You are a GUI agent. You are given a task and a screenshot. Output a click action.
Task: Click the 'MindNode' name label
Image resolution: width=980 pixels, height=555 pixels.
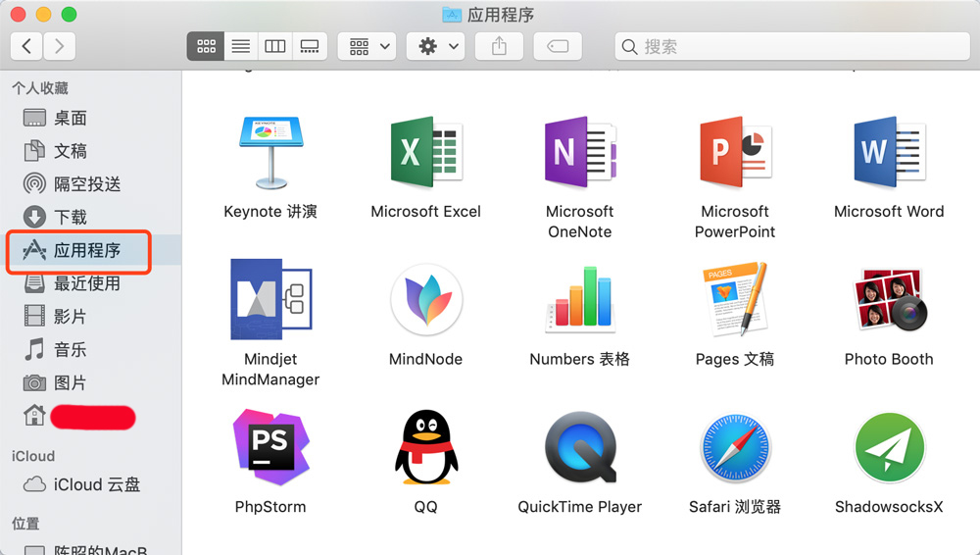click(x=426, y=359)
